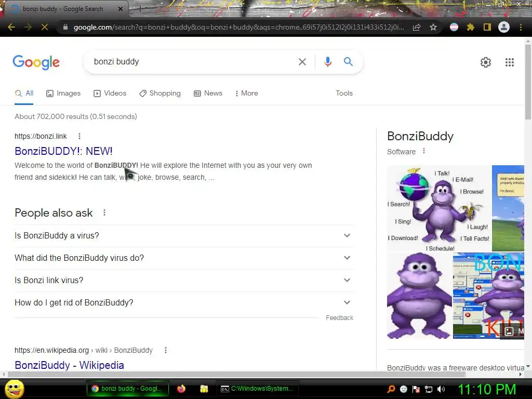
Task: Click the network icon in system tray
Action: point(429,389)
